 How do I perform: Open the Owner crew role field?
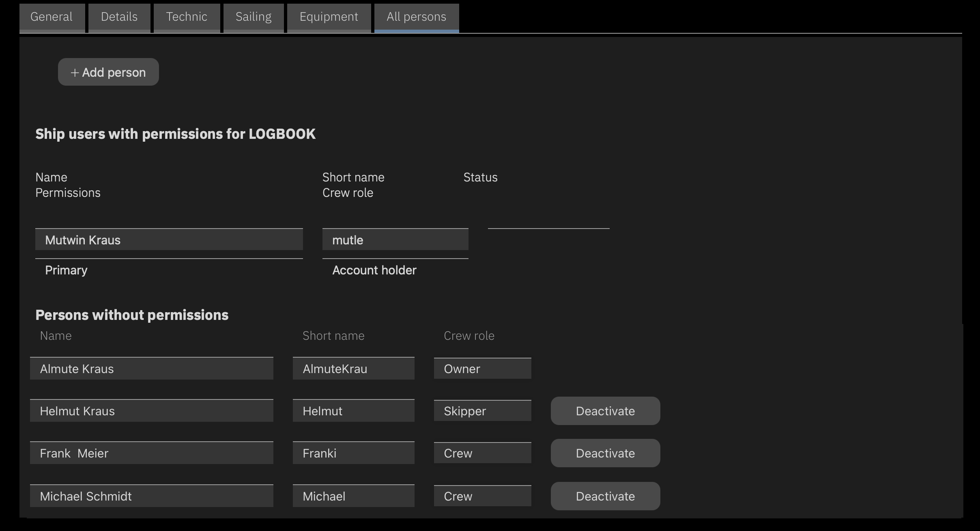tap(483, 369)
